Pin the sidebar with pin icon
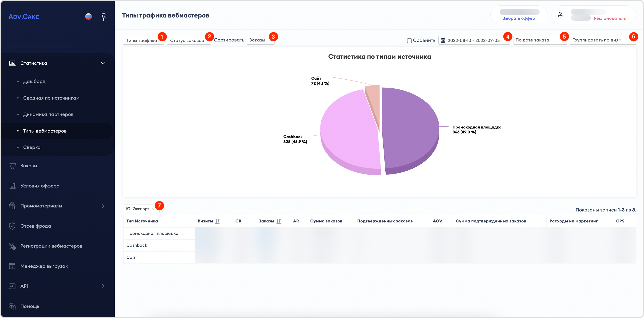 [x=103, y=17]
